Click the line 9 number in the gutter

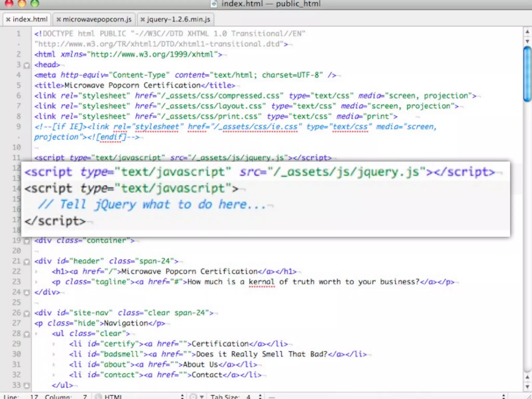(18, 127)
